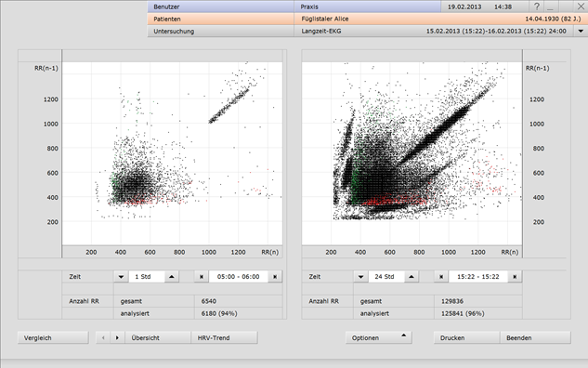588x368 pixels.
Task: Jump to next interval after 05:00 - 06:00
Action: (x=275, y=277)
